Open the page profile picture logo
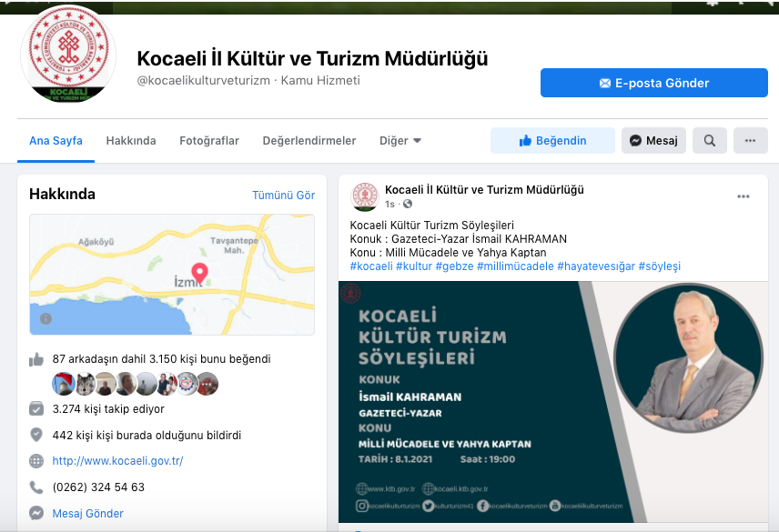The width and height of the screenshot is (779, 532). pyautogui.click(x=68, y=54)
